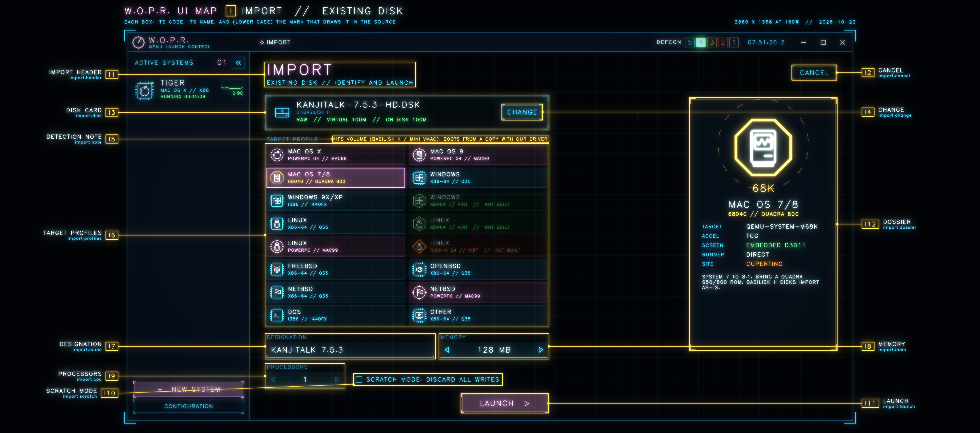
Task: Enable Scratch Mode discard all writes checkbox
Action: [359, 380]
